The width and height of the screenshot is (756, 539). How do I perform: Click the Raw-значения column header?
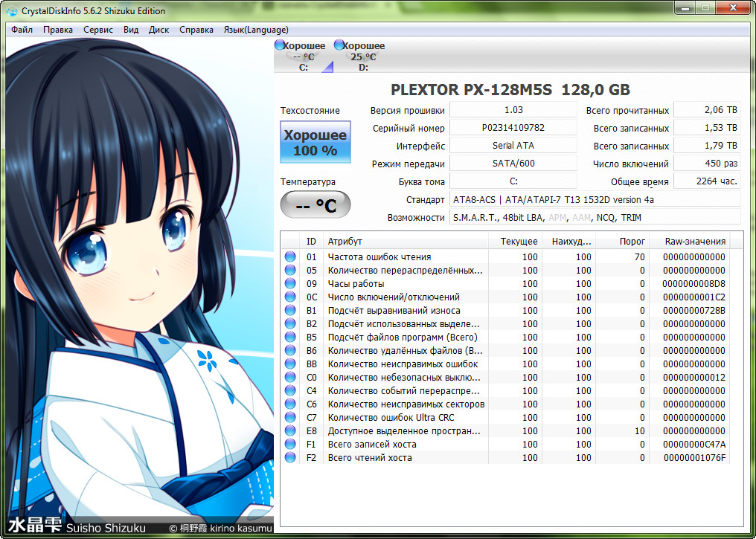[690, 242]
